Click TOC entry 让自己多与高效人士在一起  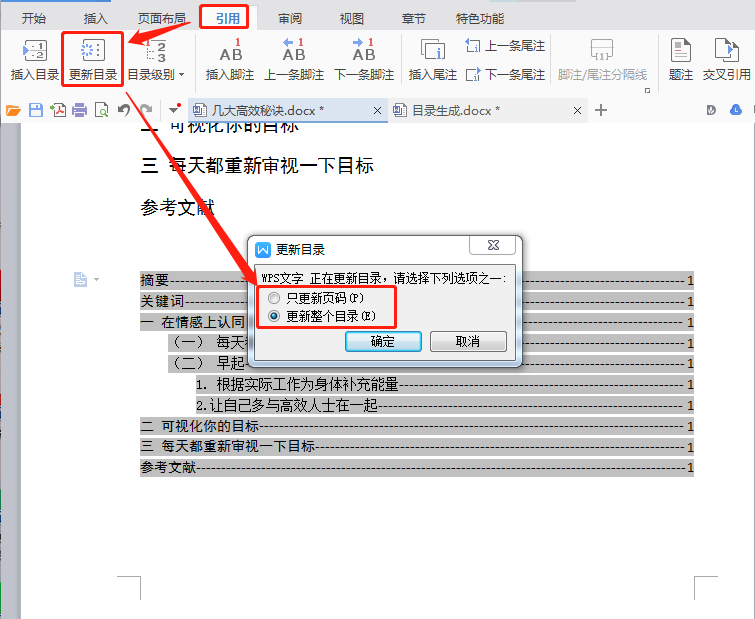[444, 405]
